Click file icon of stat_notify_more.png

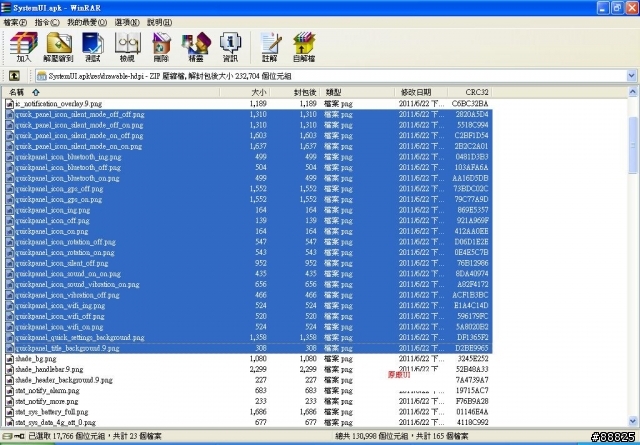(x=10, y=401)
